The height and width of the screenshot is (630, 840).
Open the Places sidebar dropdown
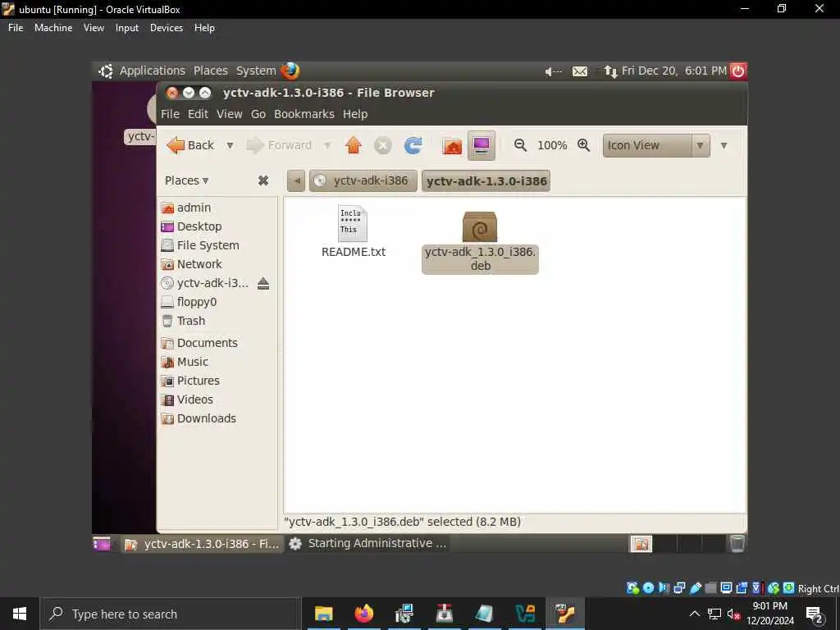coord(186,180)
